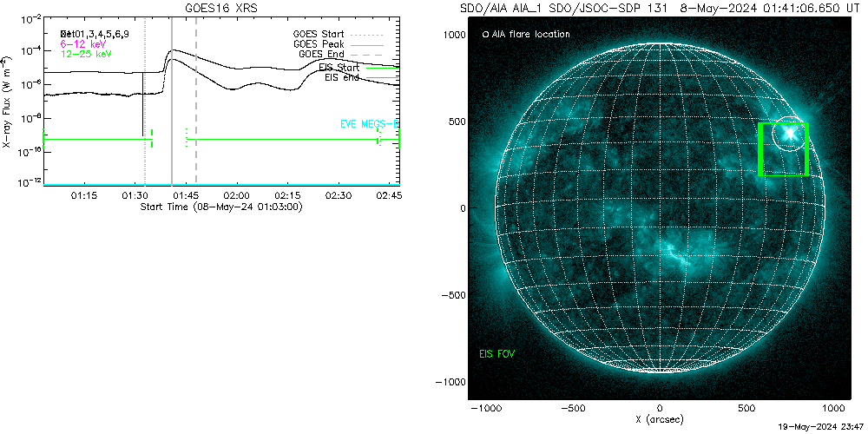Select the GOES Start legend label

[x=319, y=34]
